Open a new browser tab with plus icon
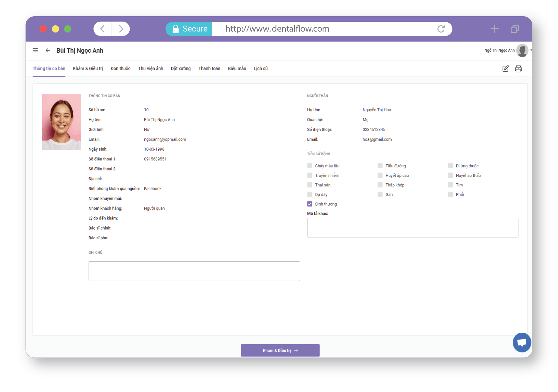The width and height of the screenshot is (558, 392). pyautogui.click(x=495, y=29)
